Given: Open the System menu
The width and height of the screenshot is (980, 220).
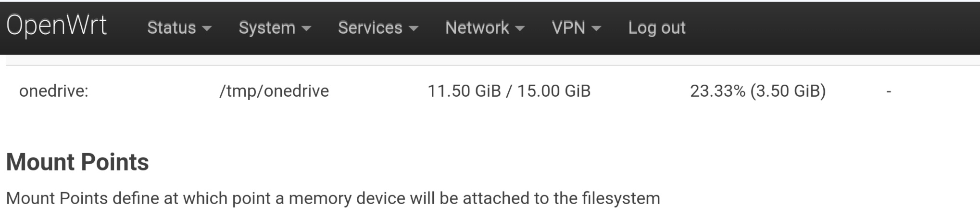Looking at the screenshot, I should pyautogui.click(x=275, y=28).
